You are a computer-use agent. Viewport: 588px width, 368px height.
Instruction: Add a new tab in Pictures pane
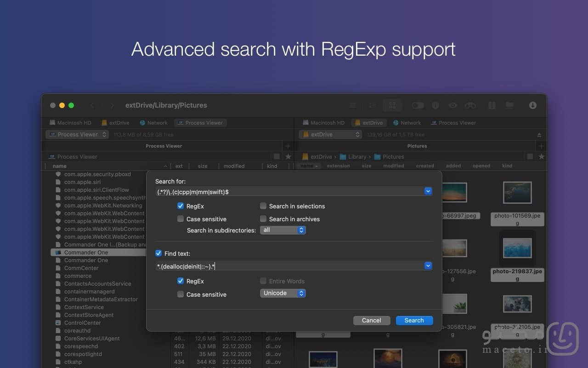coord(541,146)
